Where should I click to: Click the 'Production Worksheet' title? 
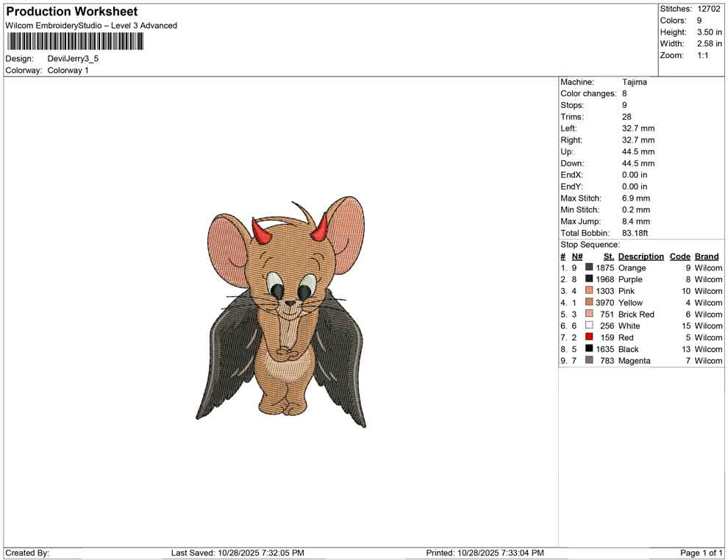point(72,12)
